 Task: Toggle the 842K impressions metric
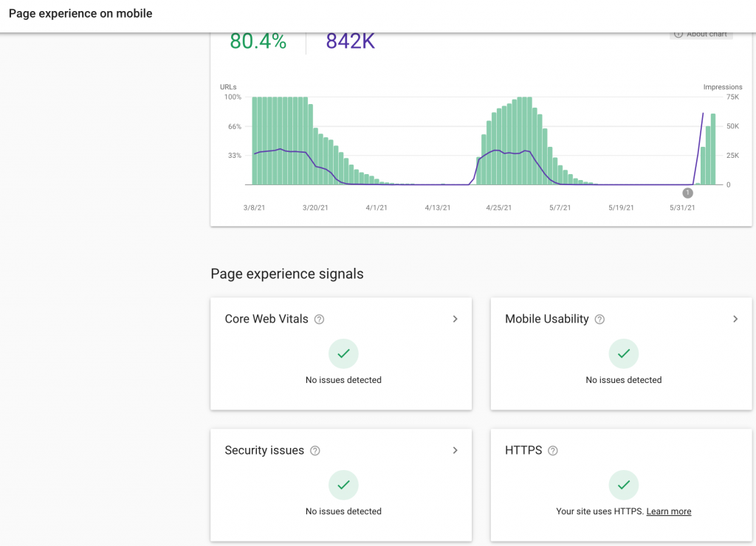pos(350,42)
